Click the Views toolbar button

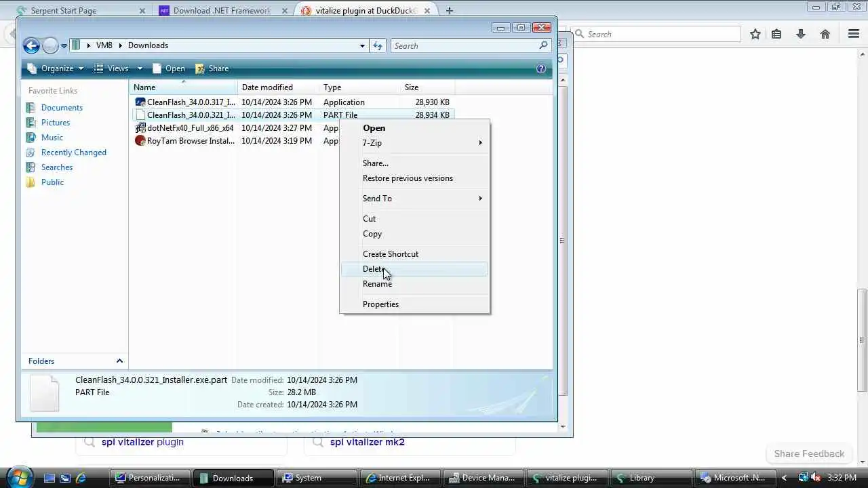[111, 68]
